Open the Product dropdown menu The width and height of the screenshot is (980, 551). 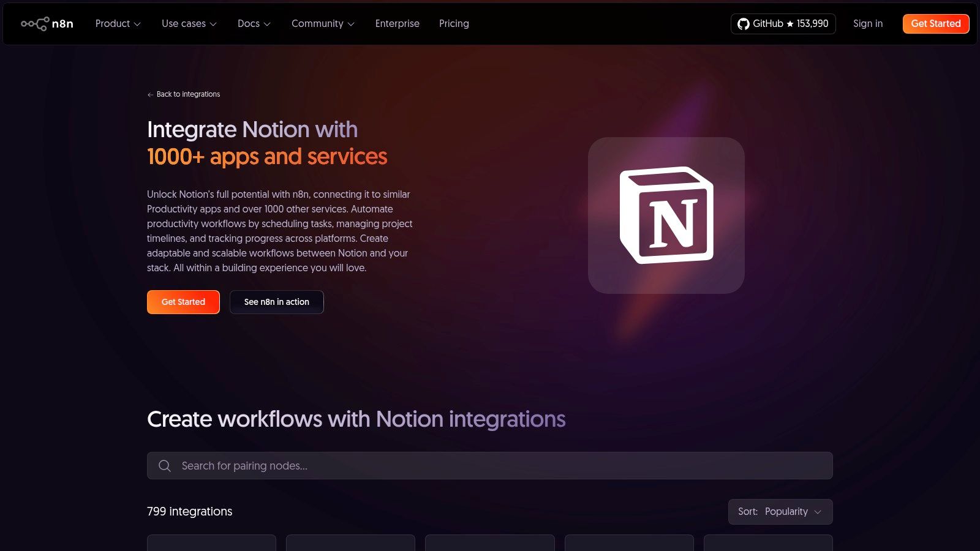[118, 24]
